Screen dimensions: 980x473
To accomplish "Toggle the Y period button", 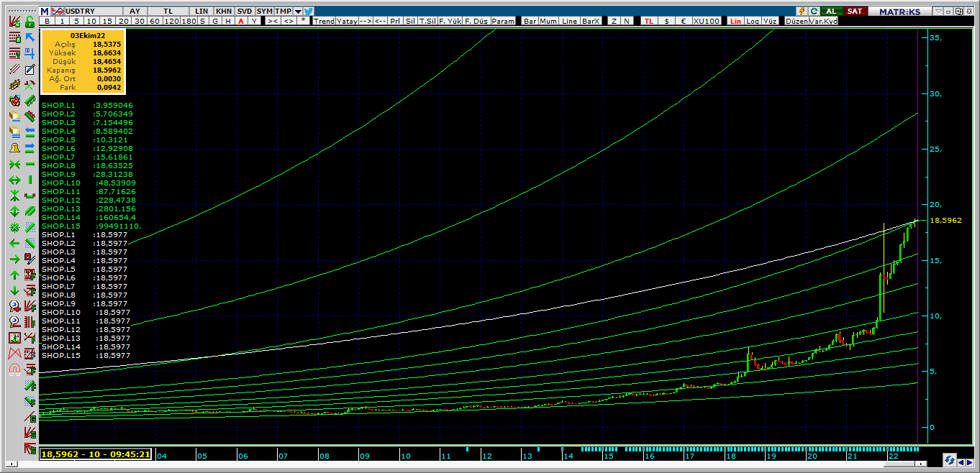I will (254, 22).
